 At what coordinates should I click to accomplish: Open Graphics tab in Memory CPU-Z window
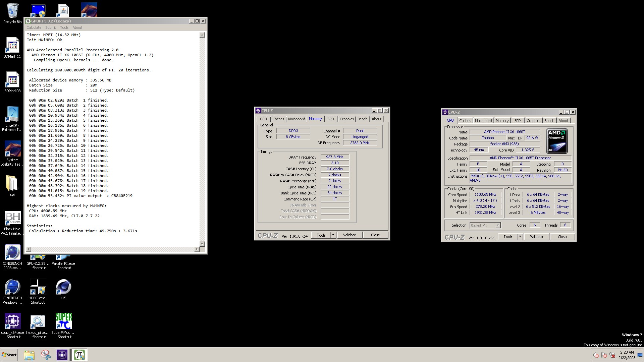[x=346, y=119]
